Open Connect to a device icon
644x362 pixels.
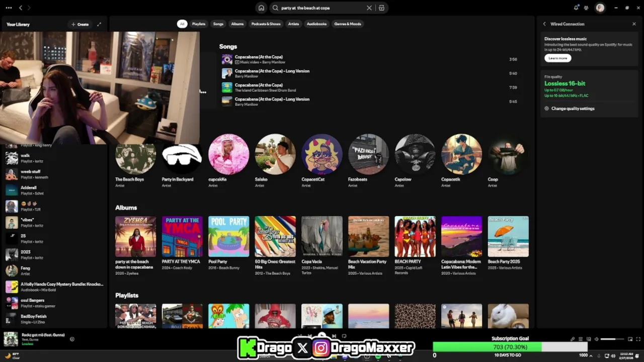click(589, 339)
